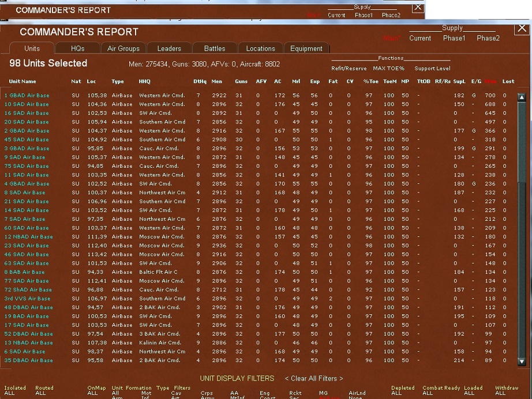
Task: Click Kalinin Air Cmd. headquarters cell
Action: pos(160,342)
